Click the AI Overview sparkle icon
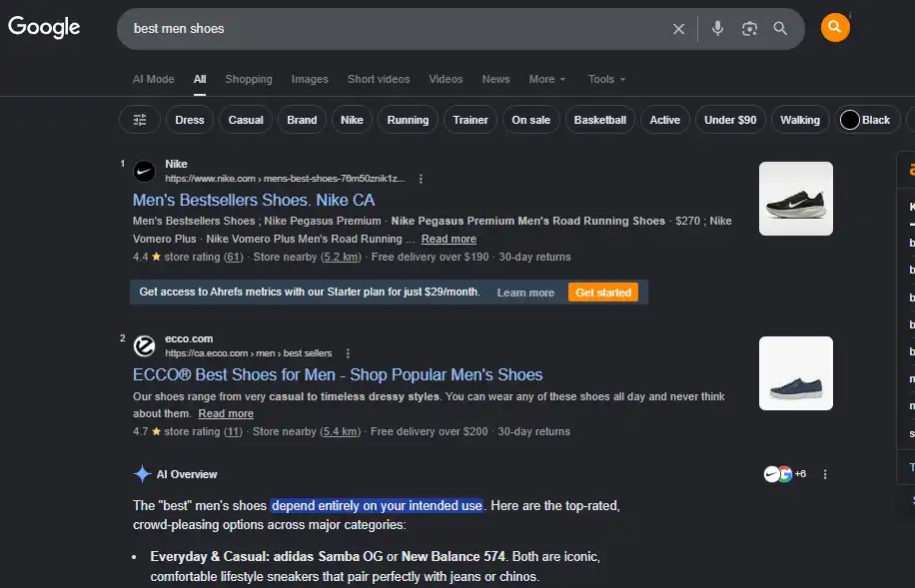 (142, 473)
